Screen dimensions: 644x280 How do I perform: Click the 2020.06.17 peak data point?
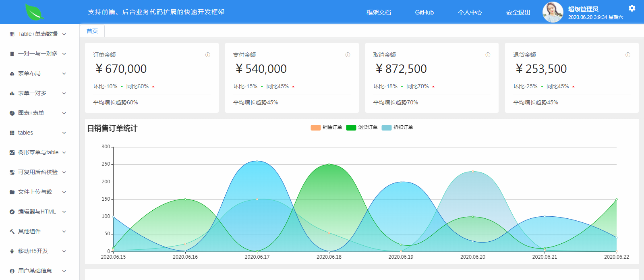point(257,161)
